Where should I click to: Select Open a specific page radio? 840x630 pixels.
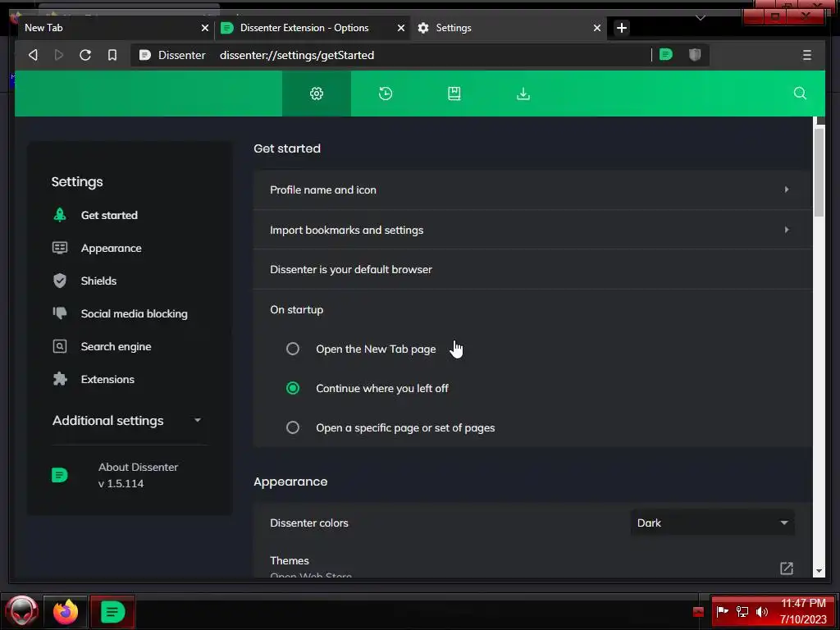pos(293,427)
